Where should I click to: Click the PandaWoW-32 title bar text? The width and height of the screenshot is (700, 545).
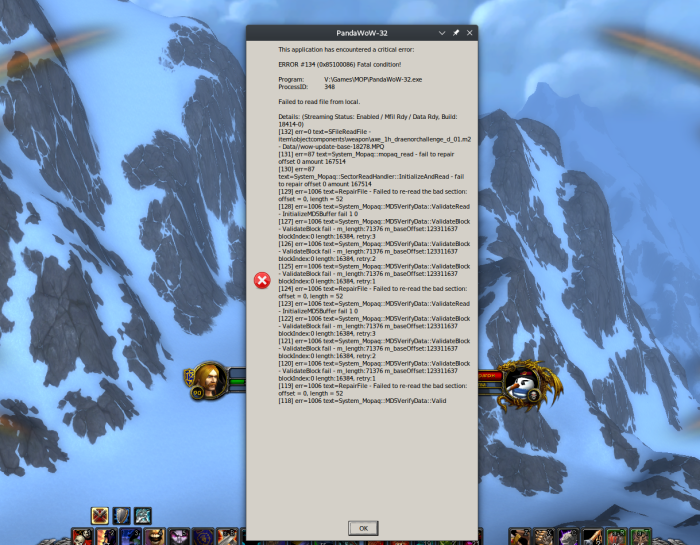361,32
